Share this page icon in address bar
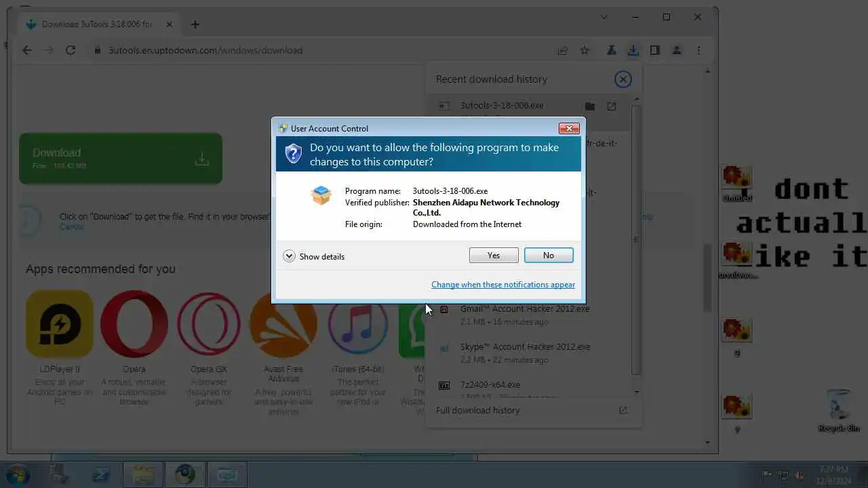Screen dimensions: 868x488 (x=563, y=50)
